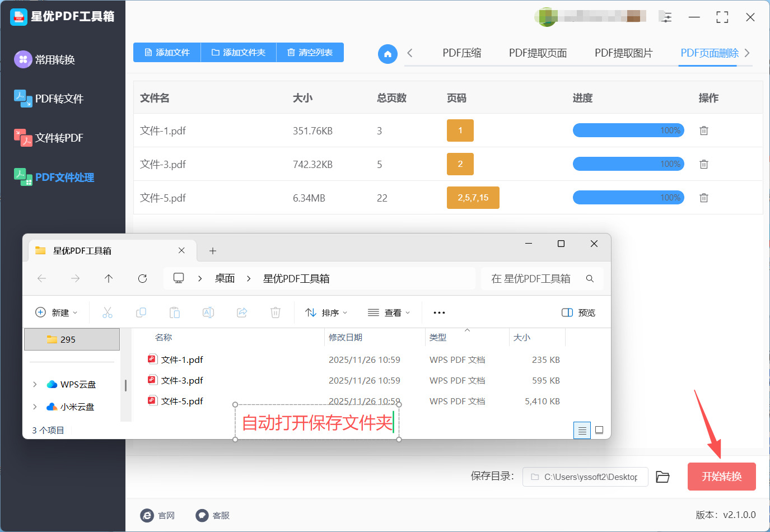This screenshot has height=532, width=770.
Task: Switch Explorer to details view icon
Action: tap(582, 430)
